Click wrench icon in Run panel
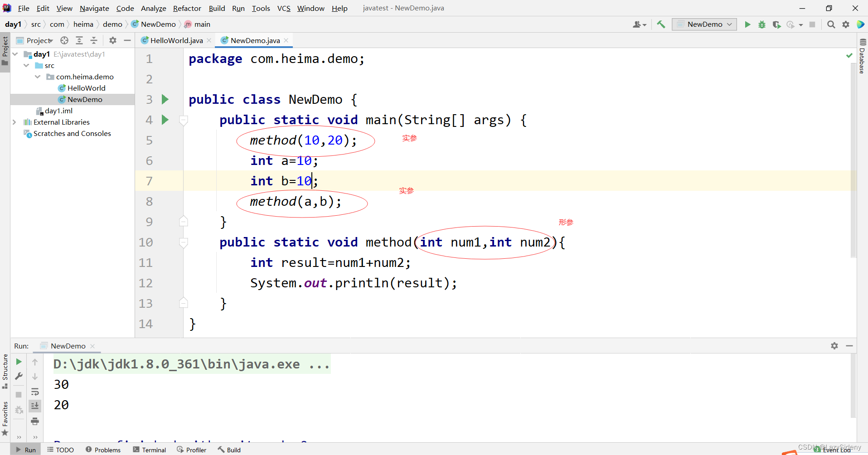The width and height of the screenshot is (868, 455). pyautogui.click(x=19, y=376)
